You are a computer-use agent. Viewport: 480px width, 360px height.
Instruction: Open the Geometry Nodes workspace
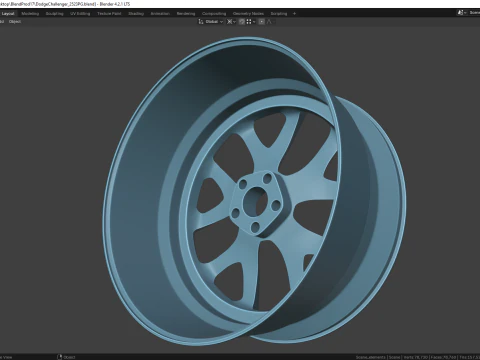point(248,14)
